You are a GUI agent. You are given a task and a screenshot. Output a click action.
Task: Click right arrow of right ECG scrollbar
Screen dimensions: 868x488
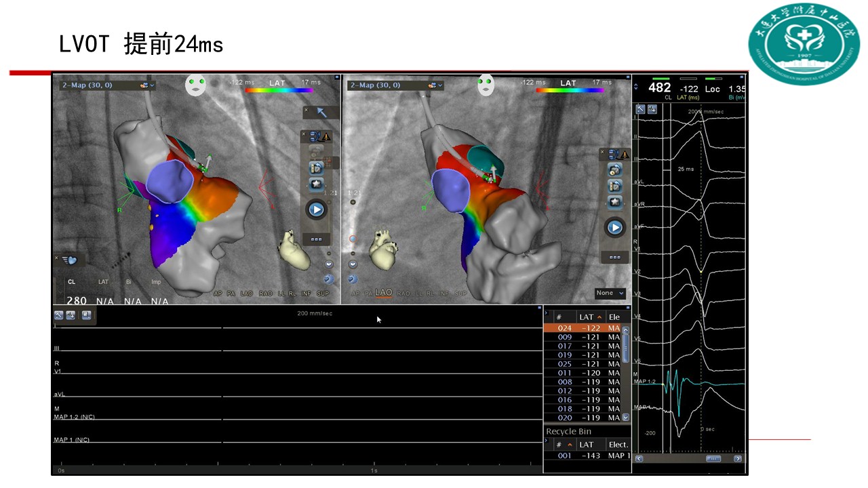click(x=738, y=459)
